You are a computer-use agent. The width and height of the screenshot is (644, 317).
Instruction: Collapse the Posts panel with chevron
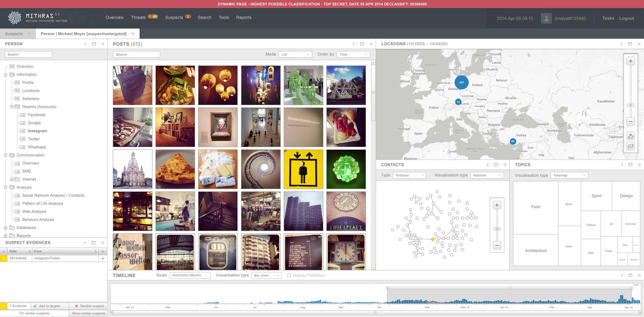click(353, 44)
